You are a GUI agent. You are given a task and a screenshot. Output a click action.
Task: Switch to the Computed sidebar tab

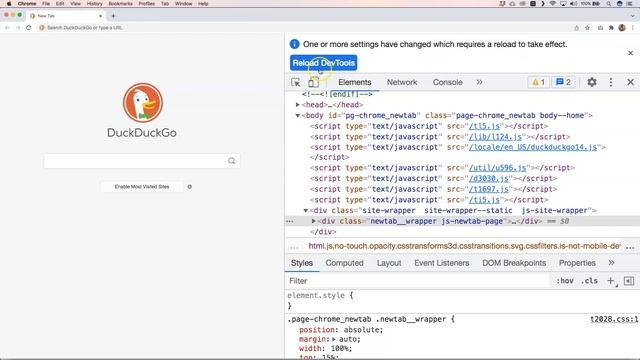click(344, 263)
